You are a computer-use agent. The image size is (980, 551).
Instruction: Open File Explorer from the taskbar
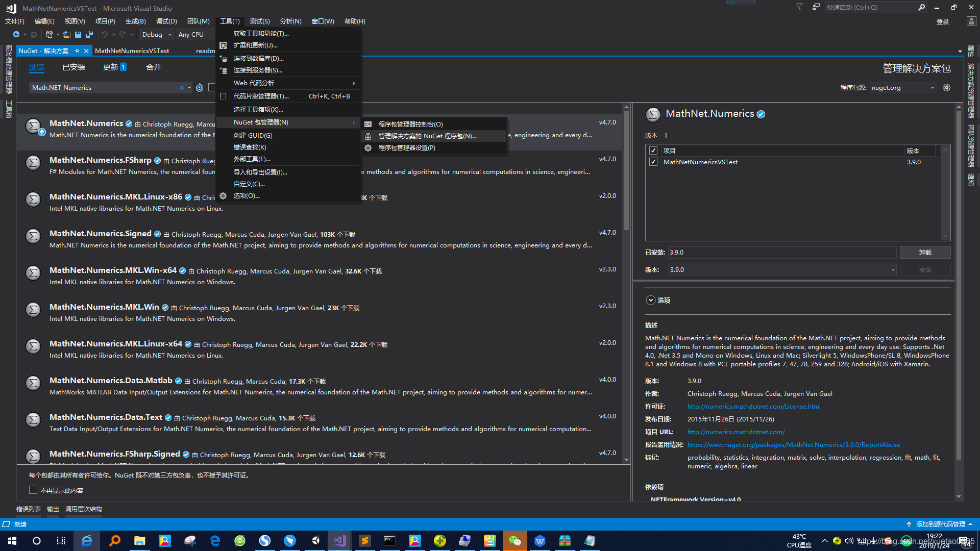(139, 541)
